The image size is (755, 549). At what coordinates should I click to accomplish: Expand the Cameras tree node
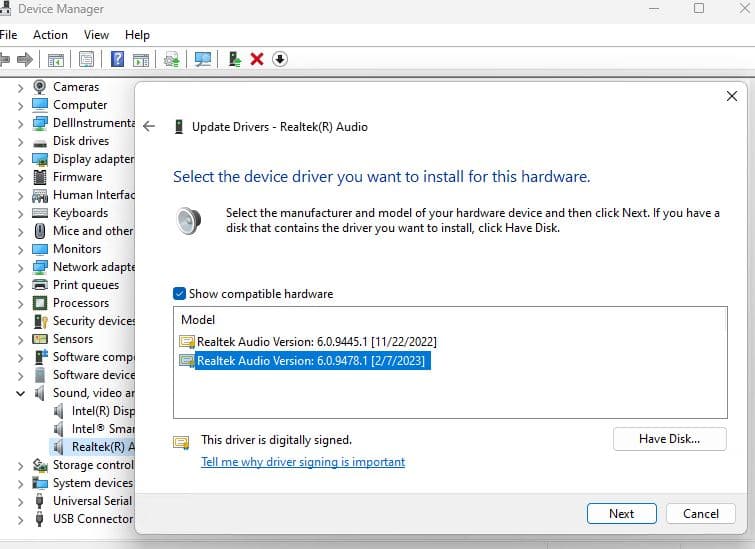tap(21, 87)
